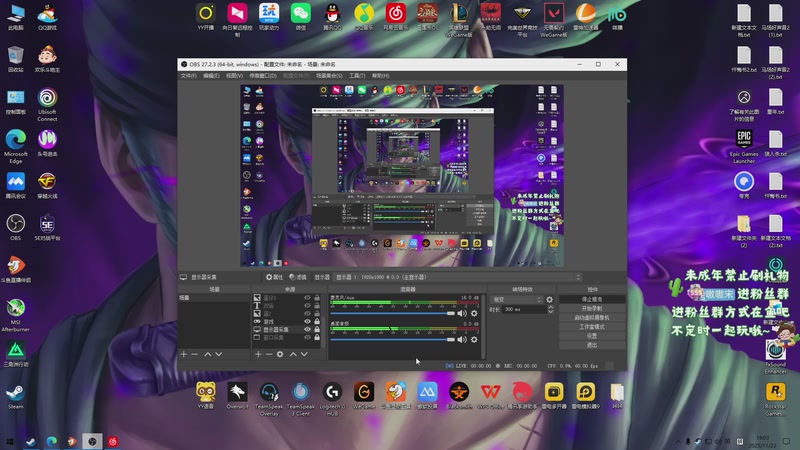Move source up with the up chevron
The height and width of the screenshot is (450, 800).
pos(293,354)
